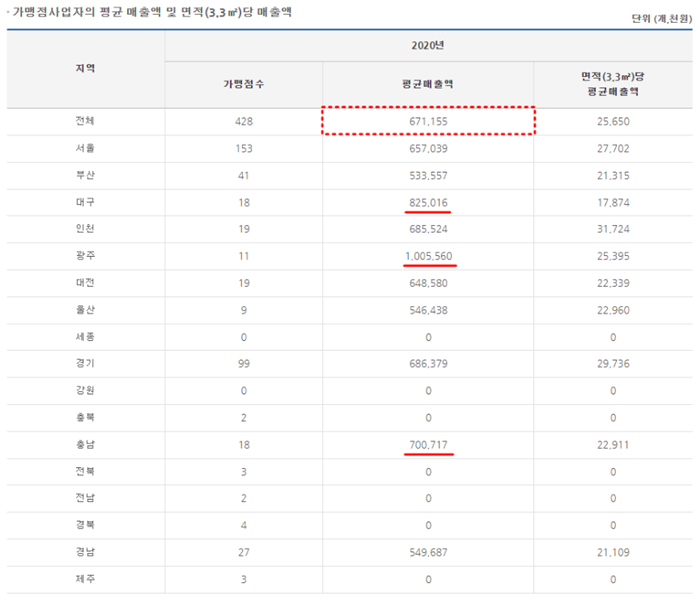Click the value 31,724
This screenshot has height=604, width=700.
[613, 229]
